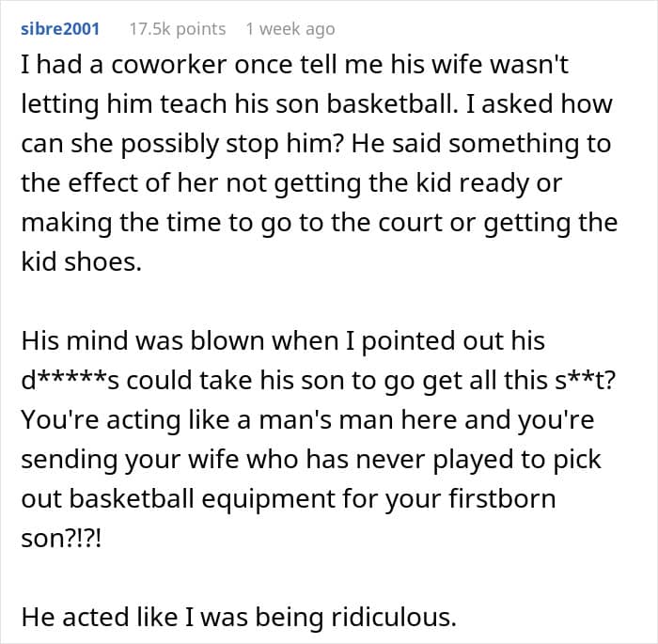Click the line 'can she possibly stop him?'
This screenshot has height=644, width=658.
tap(315, 145)
